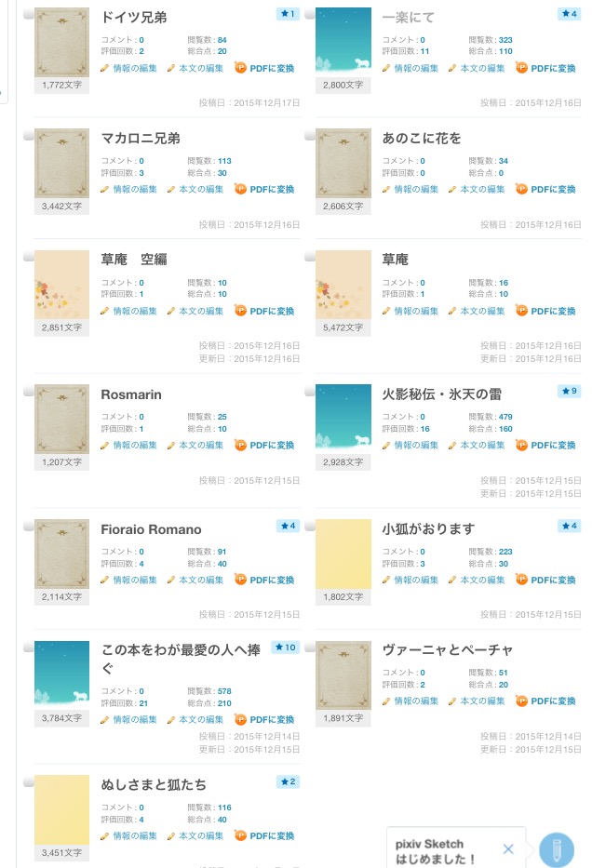Viewport: 592px width, 868px height.
Task: Open the novel titled 一楽にて
Action: coord(408,18)
